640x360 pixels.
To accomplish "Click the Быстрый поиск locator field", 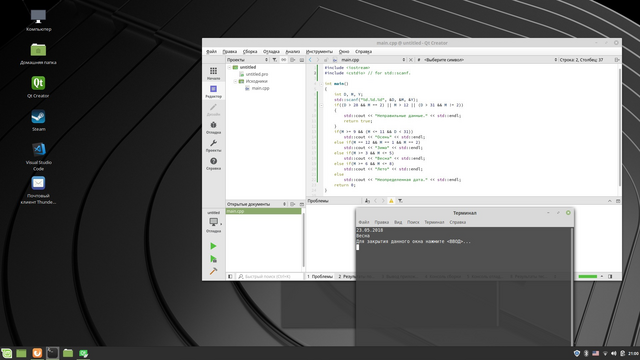I will click(x=270, y=276).
